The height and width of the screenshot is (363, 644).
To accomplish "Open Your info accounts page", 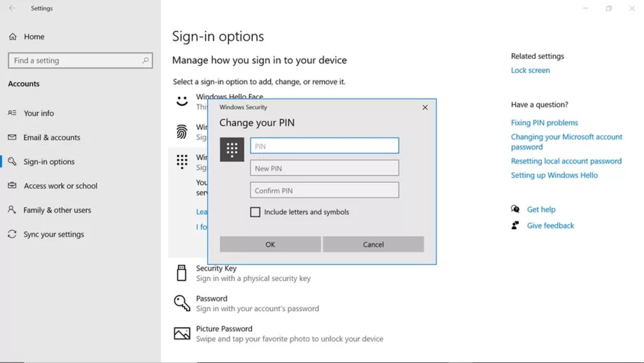I will point(39,113).
